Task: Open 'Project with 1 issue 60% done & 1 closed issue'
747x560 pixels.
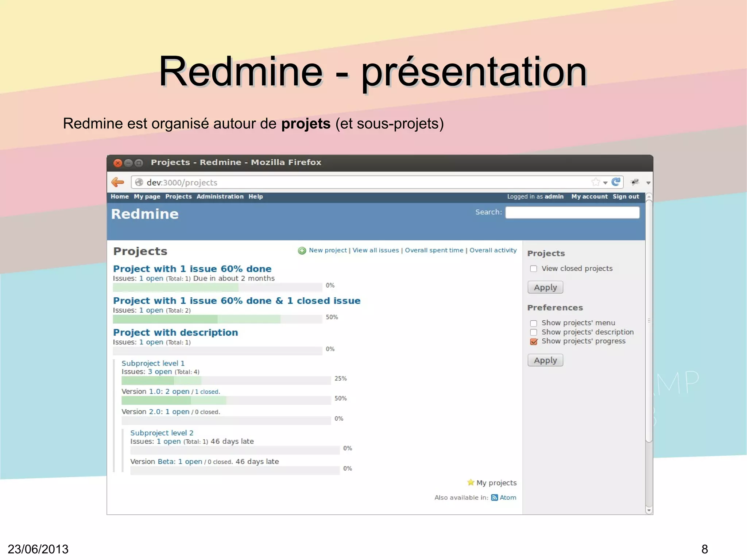Action: pyautogui.click(x=237, y=301)
